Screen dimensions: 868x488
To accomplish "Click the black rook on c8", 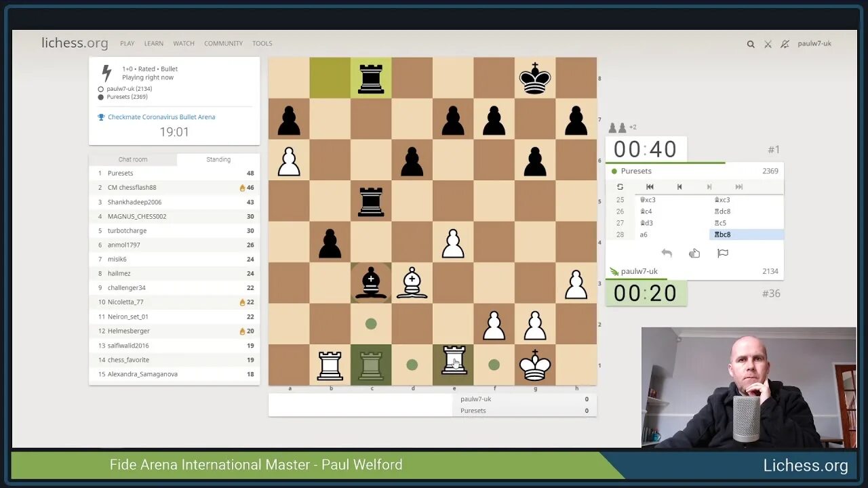I will click(371, 78).
